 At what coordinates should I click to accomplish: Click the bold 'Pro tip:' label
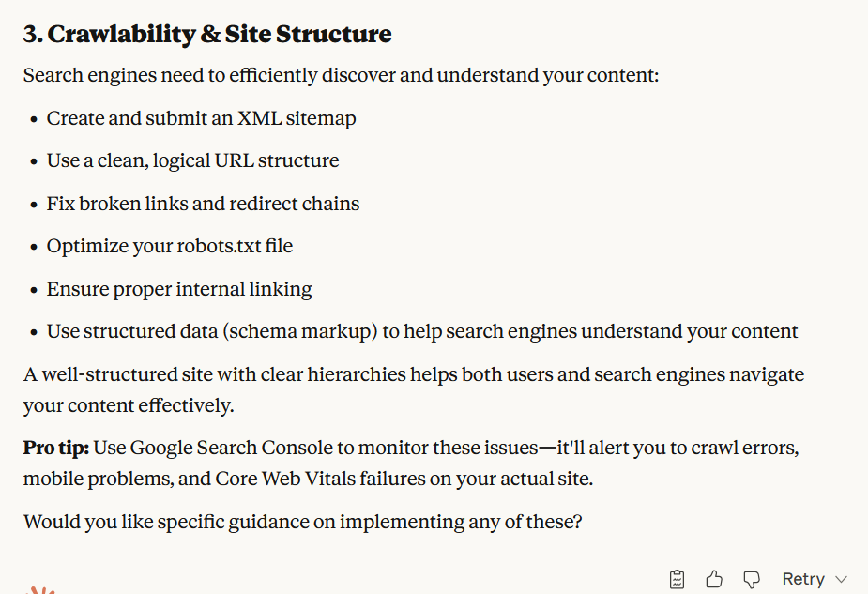[x=55, y=448]
